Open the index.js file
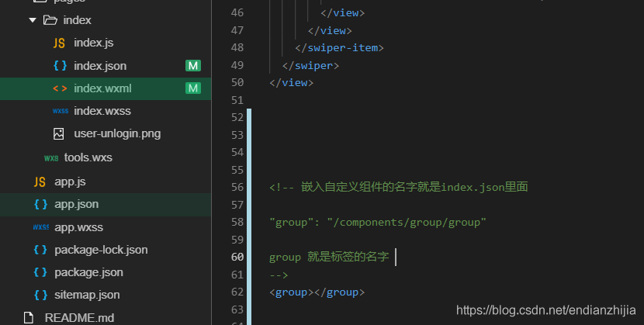Screen dimensions: 644x325 pyautogui.click(x=94, y=43)
